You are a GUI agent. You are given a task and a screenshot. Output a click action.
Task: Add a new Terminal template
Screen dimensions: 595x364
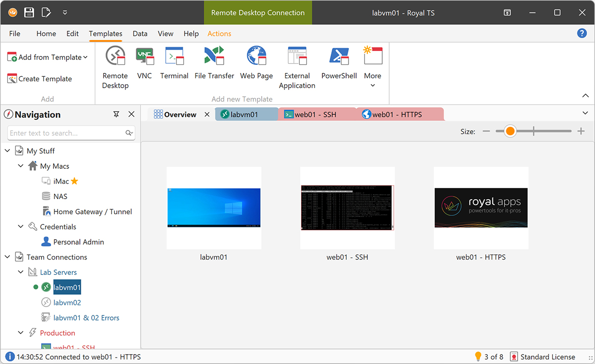(174, 56)
